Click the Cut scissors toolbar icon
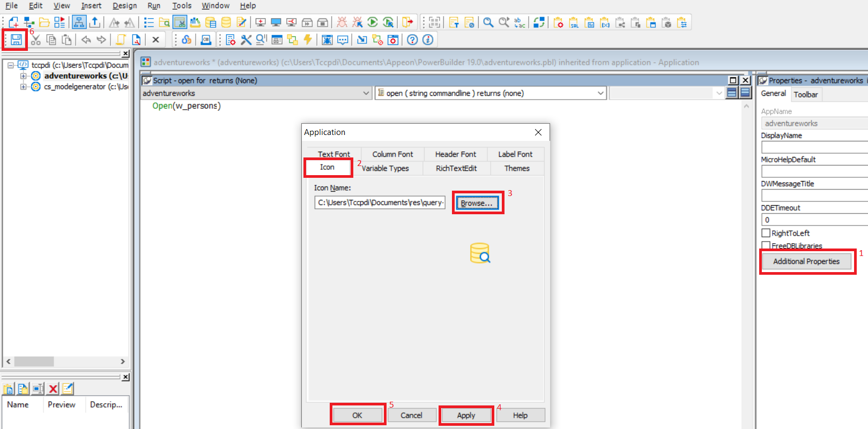Viewport: 868px width, 429px height. [35, 40]
